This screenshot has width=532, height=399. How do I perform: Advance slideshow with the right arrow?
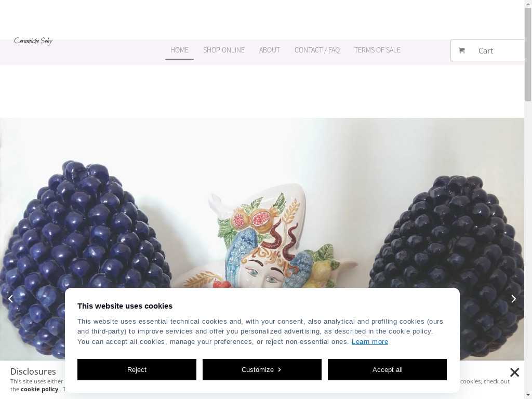pos(514,299)
